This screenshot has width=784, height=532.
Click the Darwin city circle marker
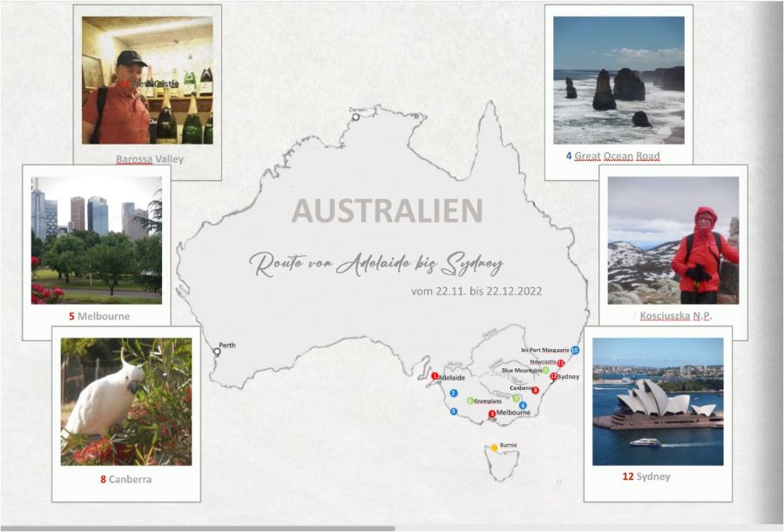pos(355,117)
